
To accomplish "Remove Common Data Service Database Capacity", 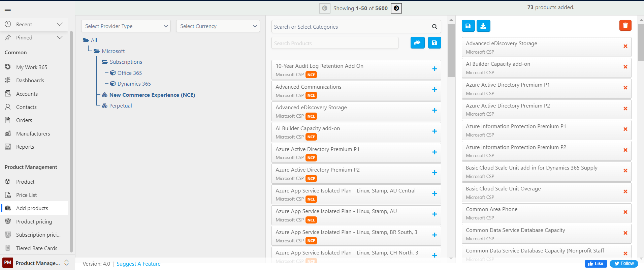I will coord(625,233).
